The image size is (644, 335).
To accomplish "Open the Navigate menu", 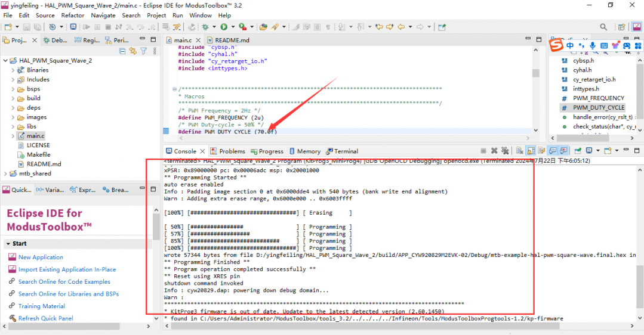I will 103,15.
